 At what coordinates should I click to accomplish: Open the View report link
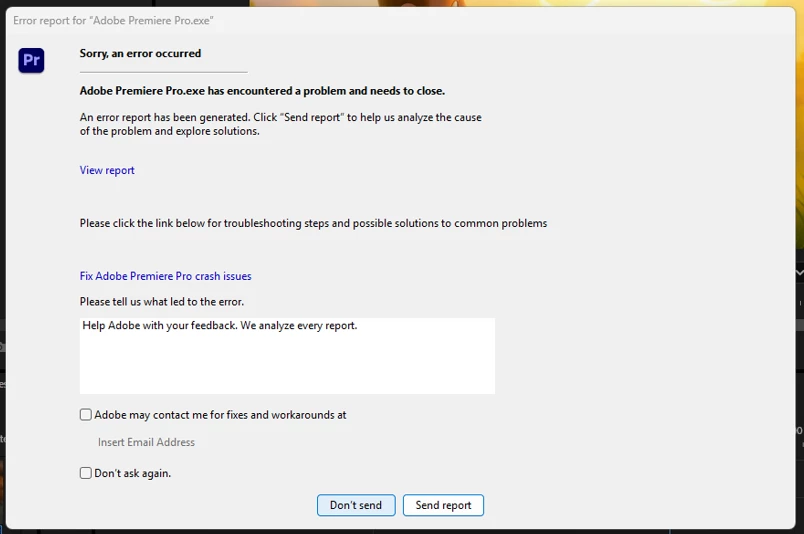(x=107, y=170)
